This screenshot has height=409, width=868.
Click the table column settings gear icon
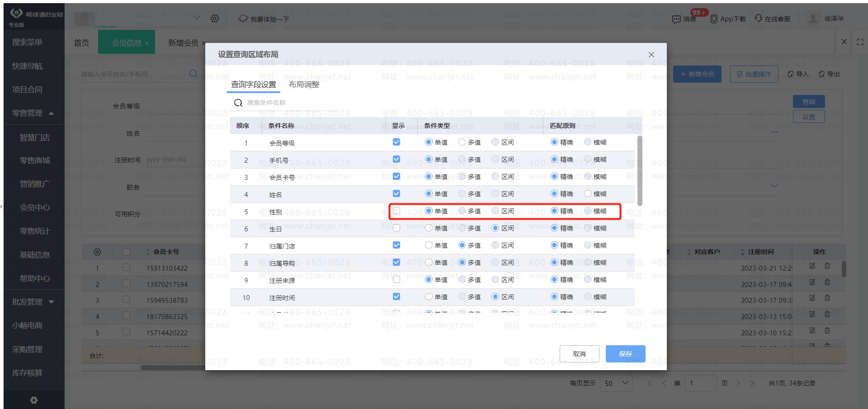[97, 252]
